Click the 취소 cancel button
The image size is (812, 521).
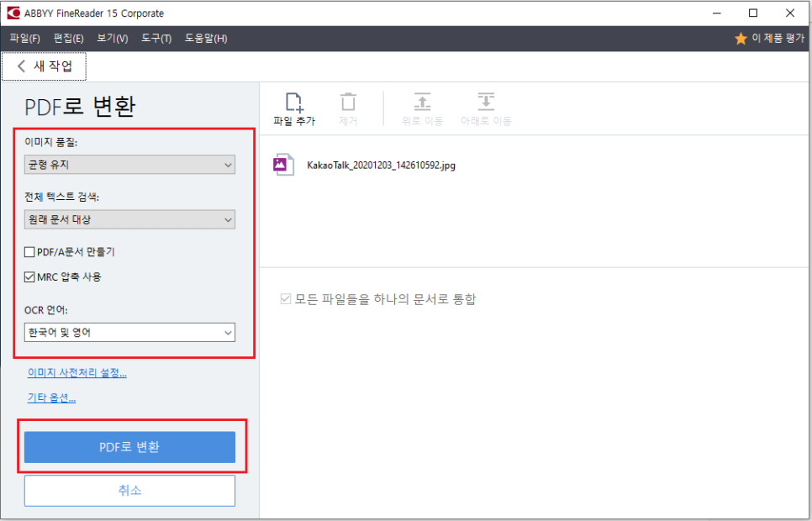129,491
